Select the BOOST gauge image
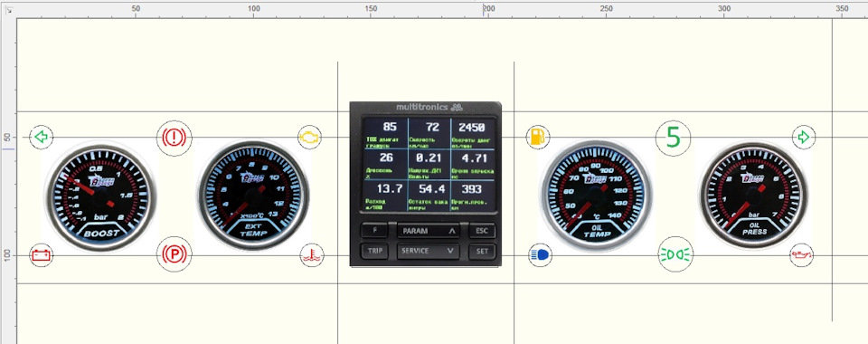This screenshot has width=868, height=344. 101,196
